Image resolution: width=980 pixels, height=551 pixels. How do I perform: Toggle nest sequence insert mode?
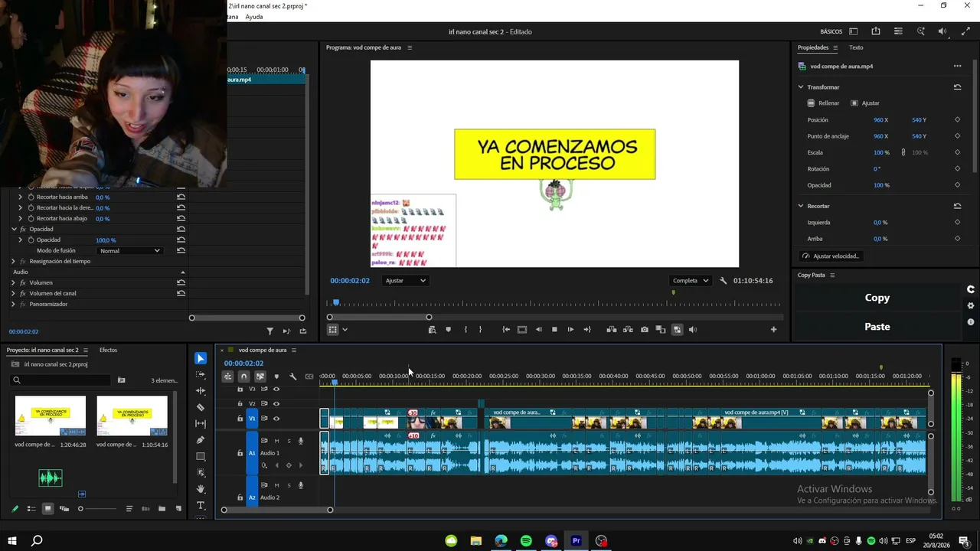pyautogui.click(x=227, y=377)
